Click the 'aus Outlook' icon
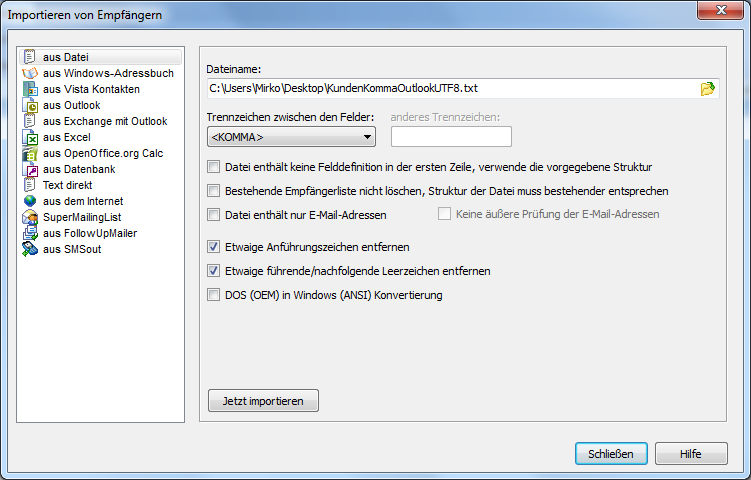 30,105
